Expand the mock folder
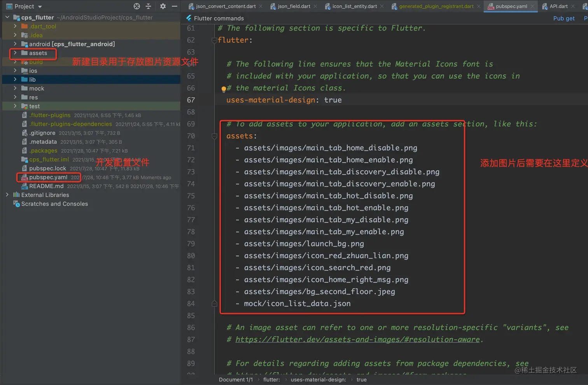This screenshot has height=385, width=588. 15,89
